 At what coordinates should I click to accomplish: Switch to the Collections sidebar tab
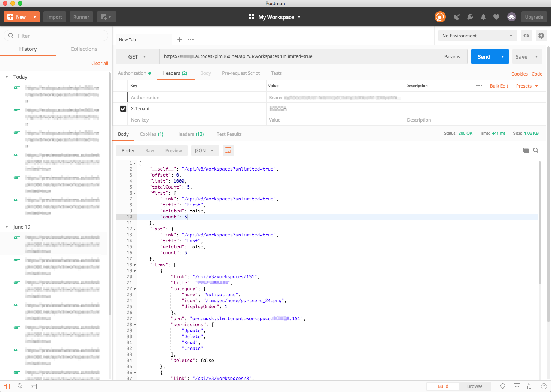pyautogui.click(x=84, y=49)
